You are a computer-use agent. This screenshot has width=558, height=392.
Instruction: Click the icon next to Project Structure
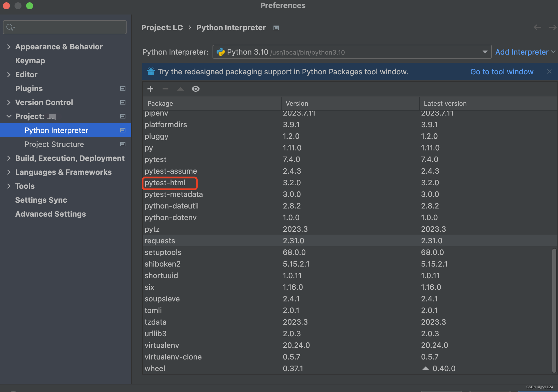click(x=123, y=144)
